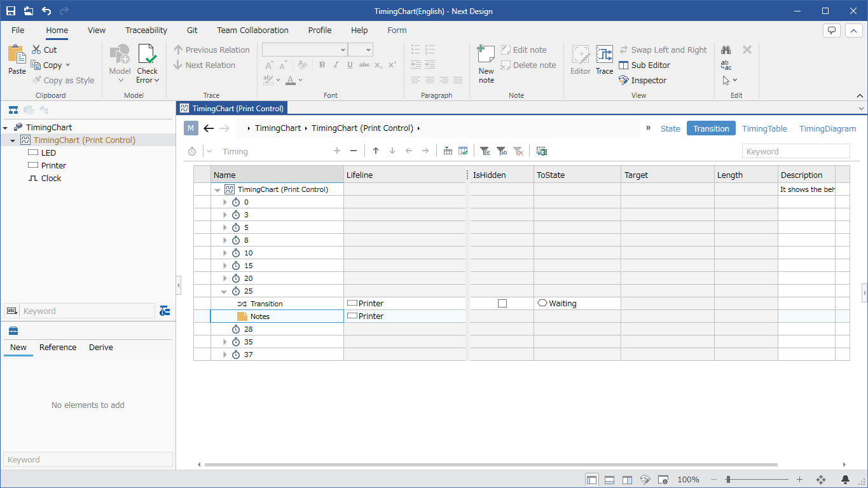Click the navigator Keyword search field
868x488 pixels.
[88, 311]
